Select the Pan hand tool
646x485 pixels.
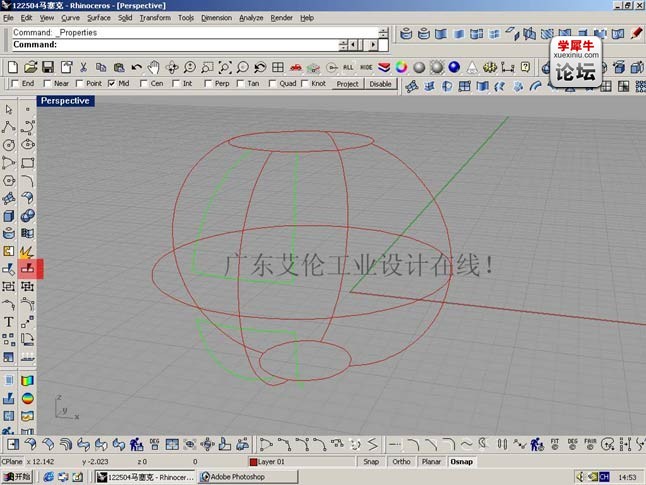(x=154, y=67)
